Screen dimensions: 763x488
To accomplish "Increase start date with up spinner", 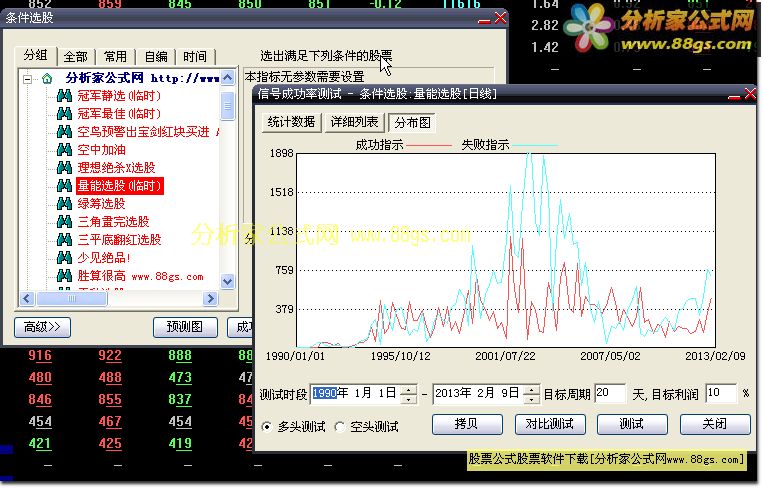I will click(409, 389).
